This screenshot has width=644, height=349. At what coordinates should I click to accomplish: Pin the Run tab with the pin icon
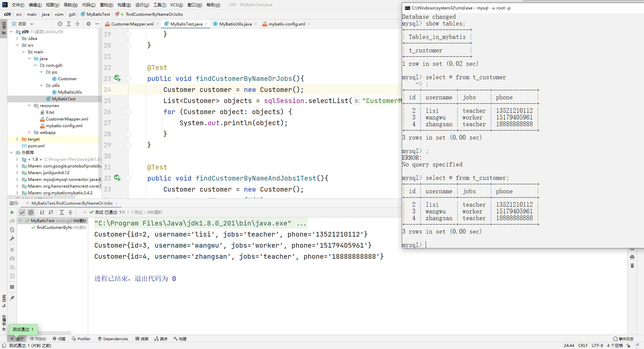point(12,298)
